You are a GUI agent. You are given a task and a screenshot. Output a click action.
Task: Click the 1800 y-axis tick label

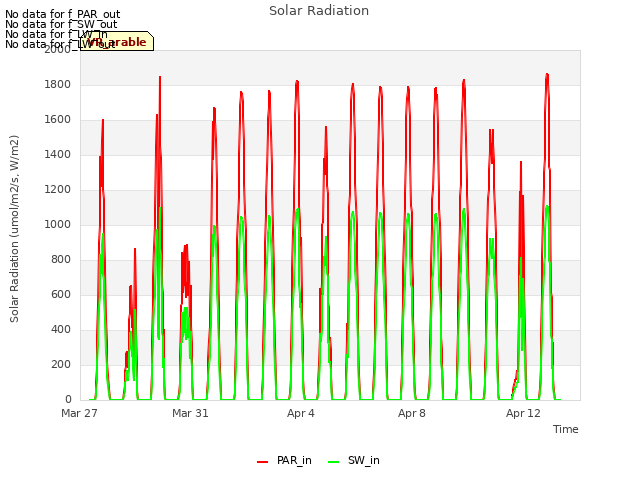(x=58, y=84)
